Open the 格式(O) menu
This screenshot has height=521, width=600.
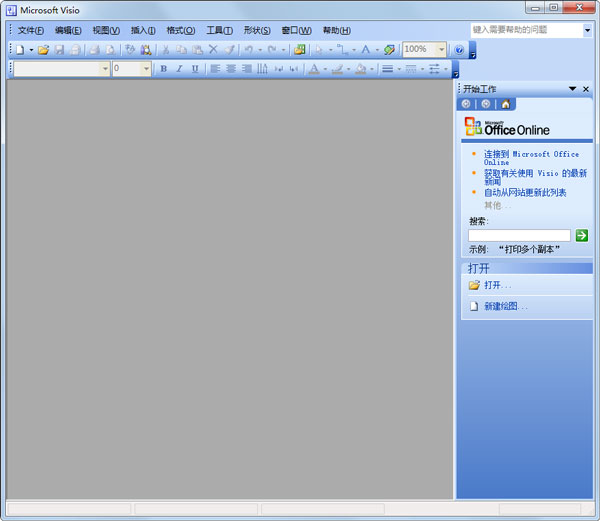(181, 30)
